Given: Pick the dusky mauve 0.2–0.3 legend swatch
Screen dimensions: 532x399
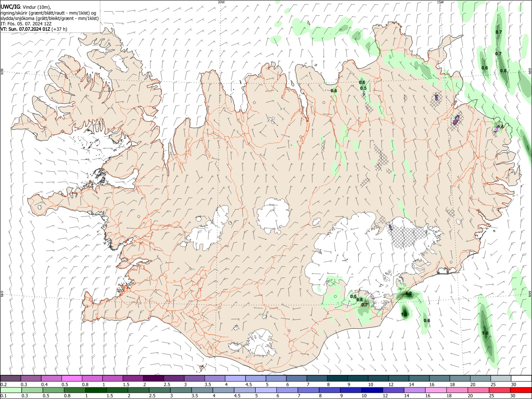Looking at the screenshot, I should coord(10,378).
